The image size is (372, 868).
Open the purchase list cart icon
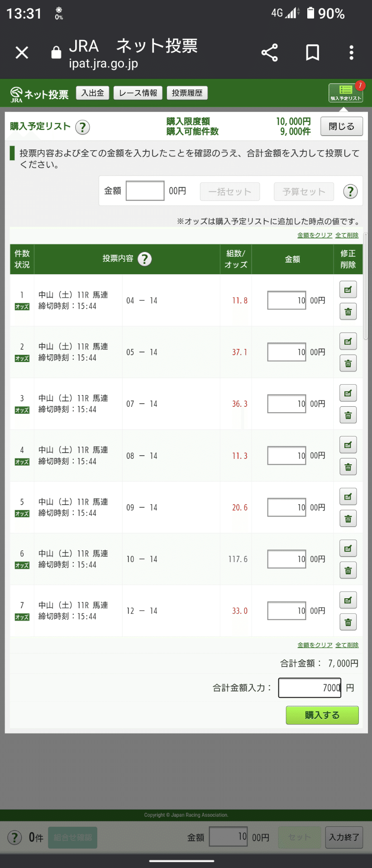point(346,93)
